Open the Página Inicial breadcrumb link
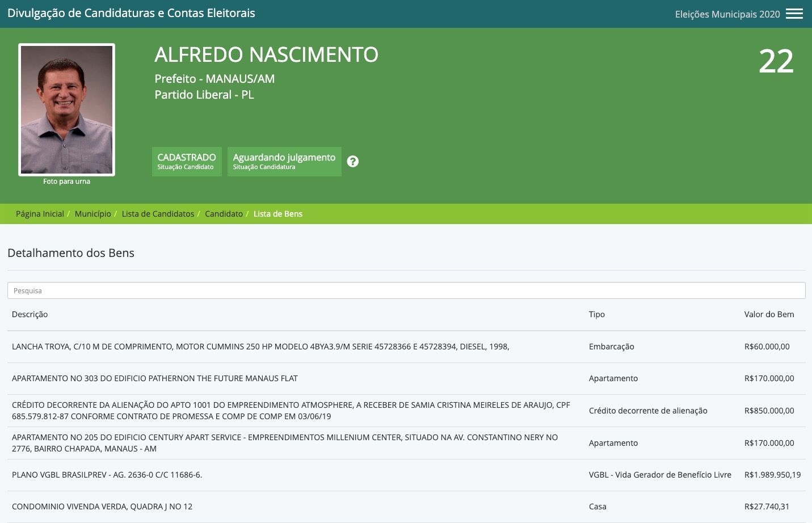Screen dimensions: 812x523 coord(40,214)
